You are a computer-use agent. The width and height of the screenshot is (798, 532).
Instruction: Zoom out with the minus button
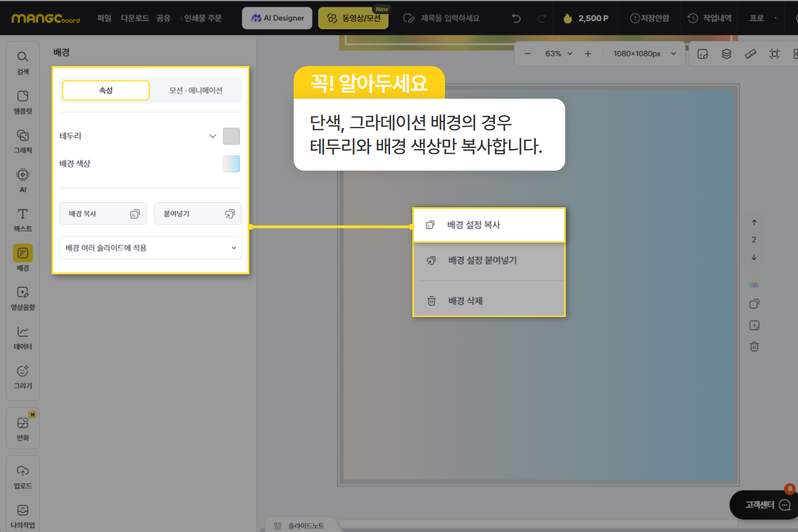(x=528, y=54)
